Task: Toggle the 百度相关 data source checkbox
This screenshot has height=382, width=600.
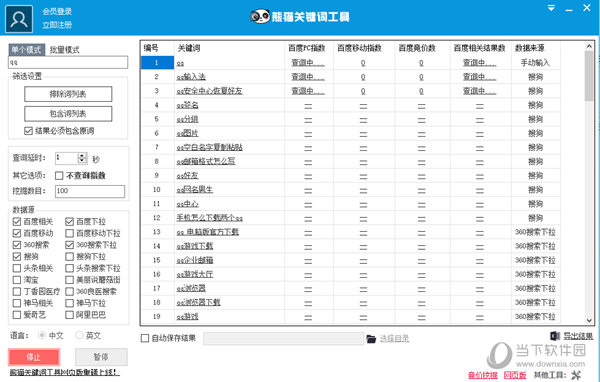Action: click(17, 222)
